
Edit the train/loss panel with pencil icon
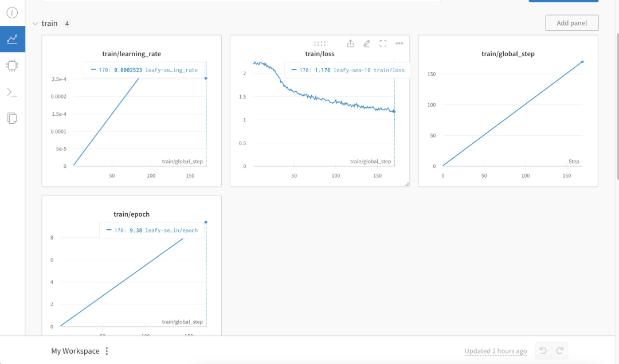click(x=367, y=43)
